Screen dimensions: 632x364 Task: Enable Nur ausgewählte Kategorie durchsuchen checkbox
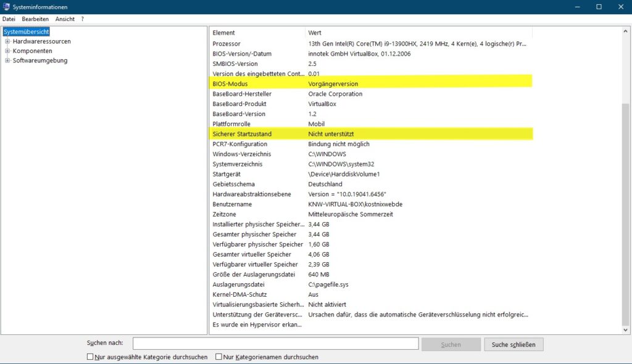click(x=90, y=357)
